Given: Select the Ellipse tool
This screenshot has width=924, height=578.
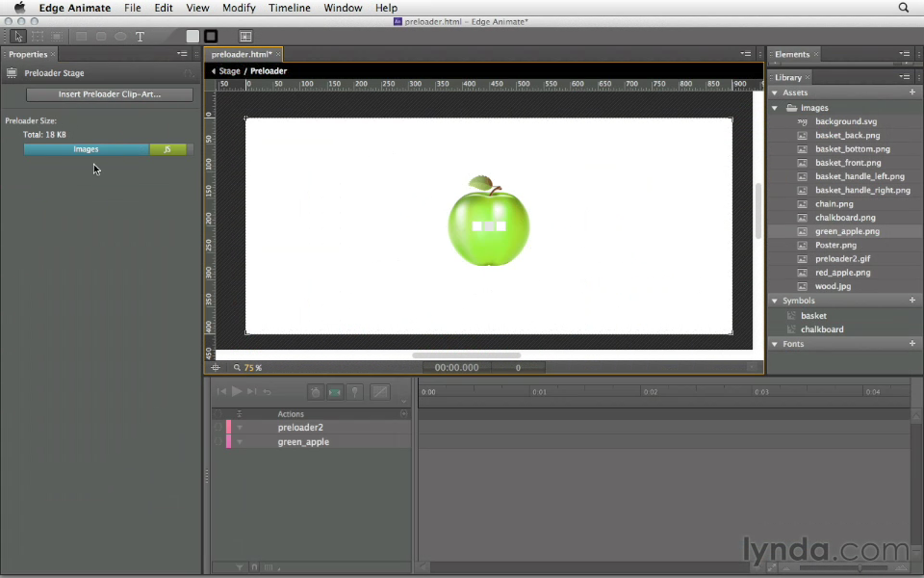Looking at the screenshot, I should [120, 37].
